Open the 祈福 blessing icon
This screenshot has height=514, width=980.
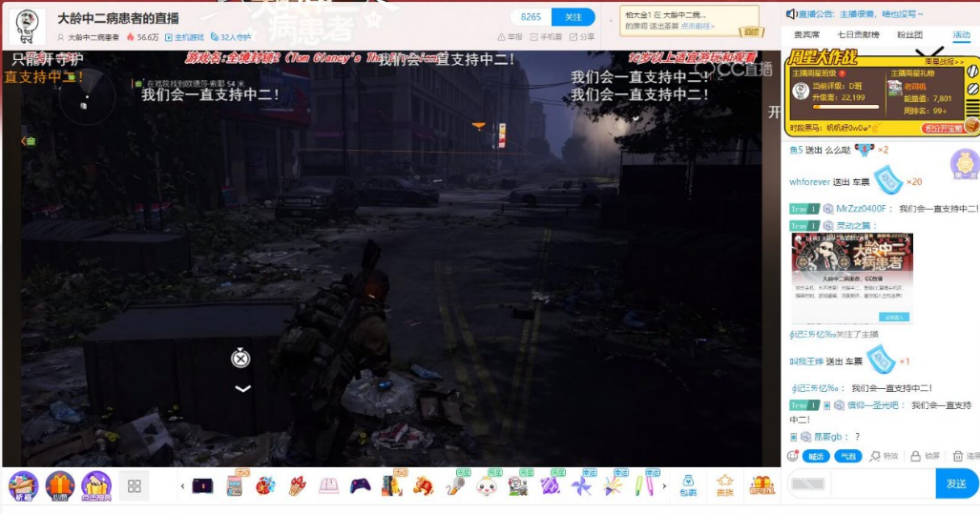23,486
